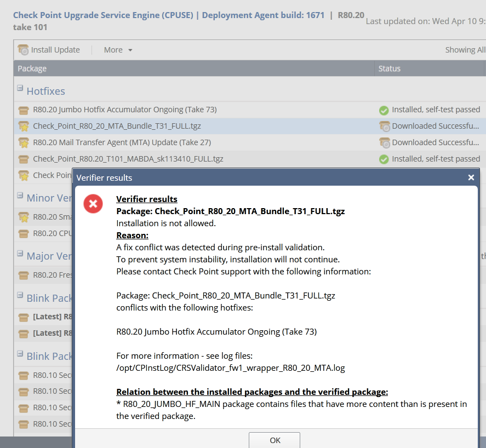Click starred package icon of MTA Update Take 27
Viewport: 486px width, 448px height.
click(24, 142)
